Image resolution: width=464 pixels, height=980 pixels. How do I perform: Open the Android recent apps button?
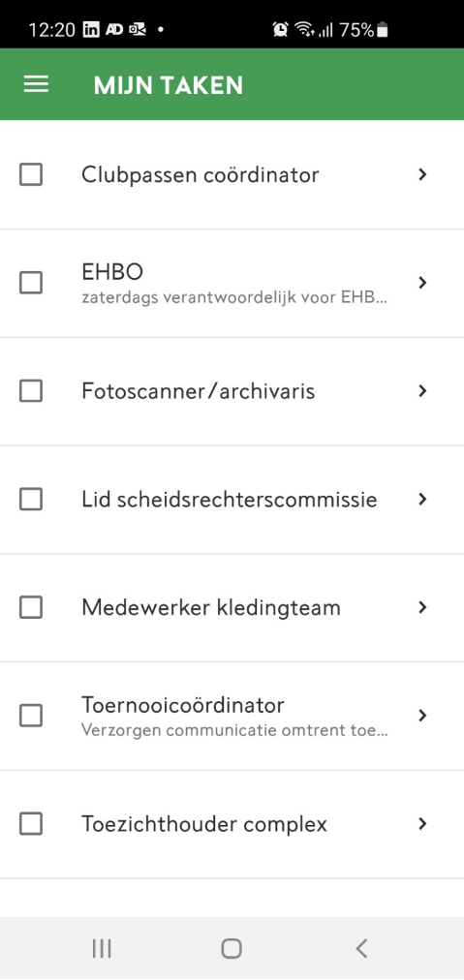coord(102,948)
